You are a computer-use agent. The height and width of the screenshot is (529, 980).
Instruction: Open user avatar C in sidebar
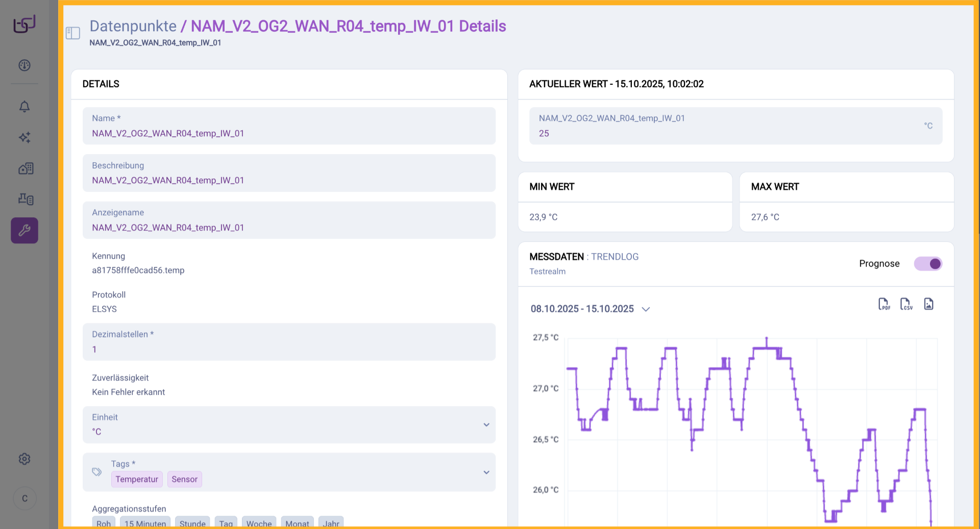[x=24, y=498]
